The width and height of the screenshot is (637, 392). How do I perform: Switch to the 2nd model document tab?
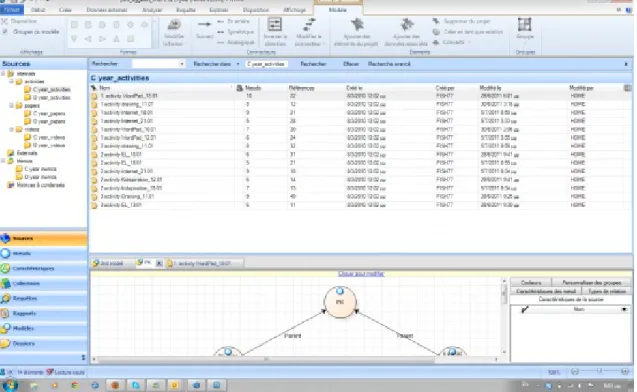click(111, 263)
